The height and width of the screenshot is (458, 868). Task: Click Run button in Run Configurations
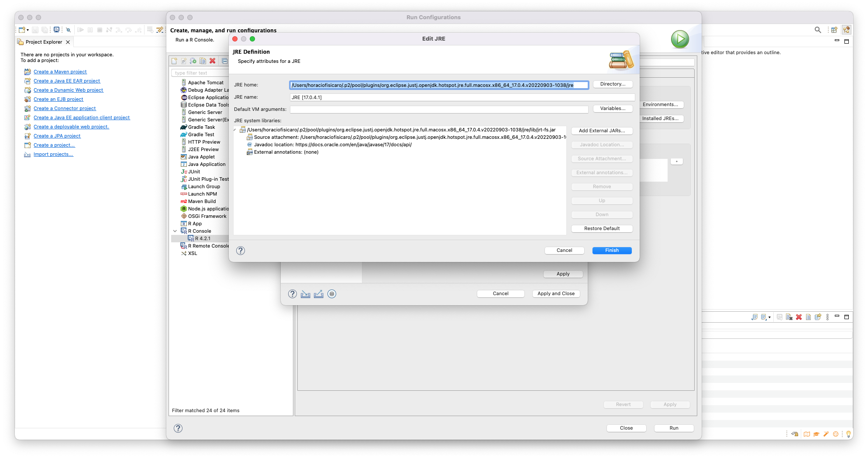[674, 428]
